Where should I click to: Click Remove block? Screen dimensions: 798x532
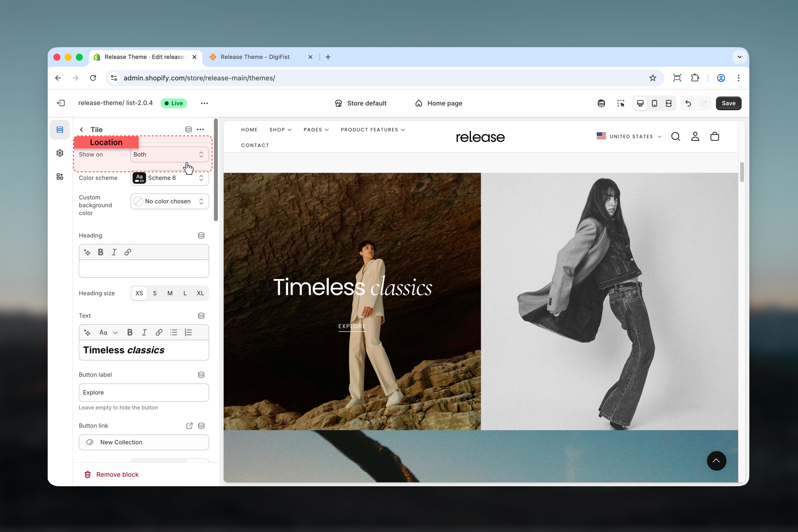111,474
